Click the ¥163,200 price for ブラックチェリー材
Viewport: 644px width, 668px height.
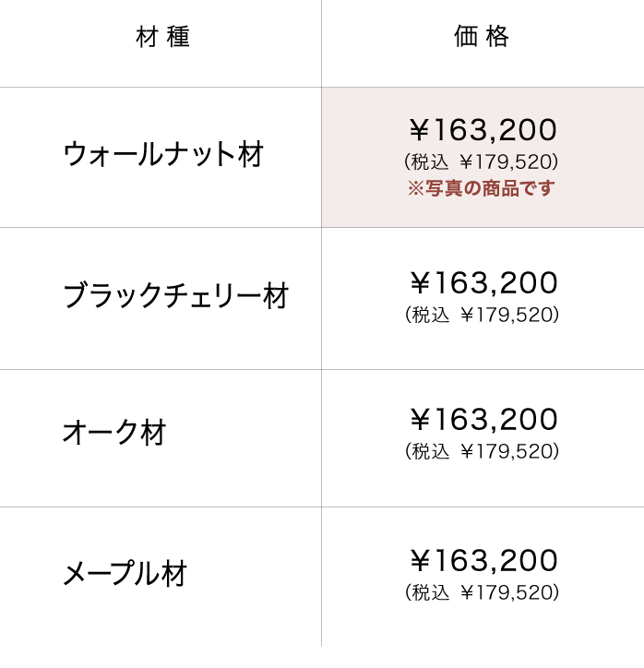pos(483,283)
